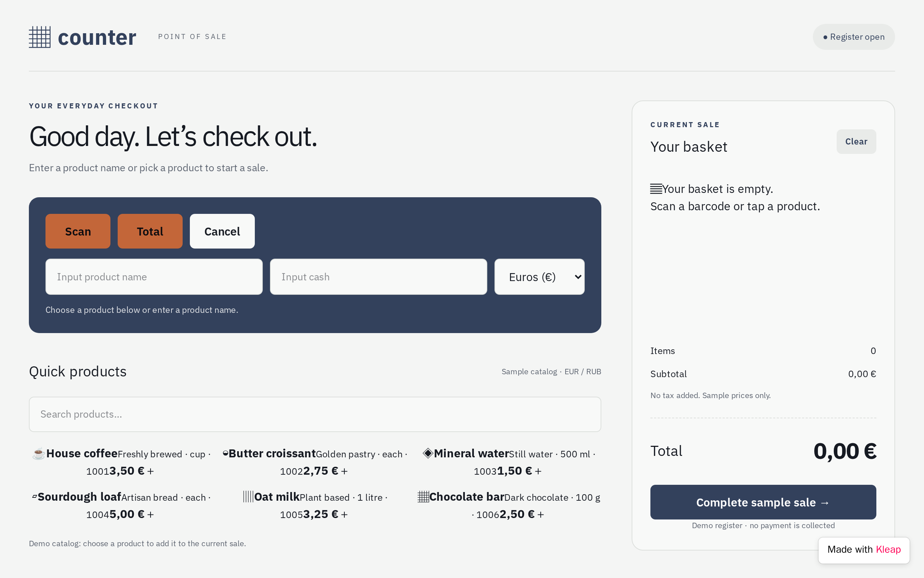Click the House coffee cup icon
924x578 pixels.
(39, 454)
